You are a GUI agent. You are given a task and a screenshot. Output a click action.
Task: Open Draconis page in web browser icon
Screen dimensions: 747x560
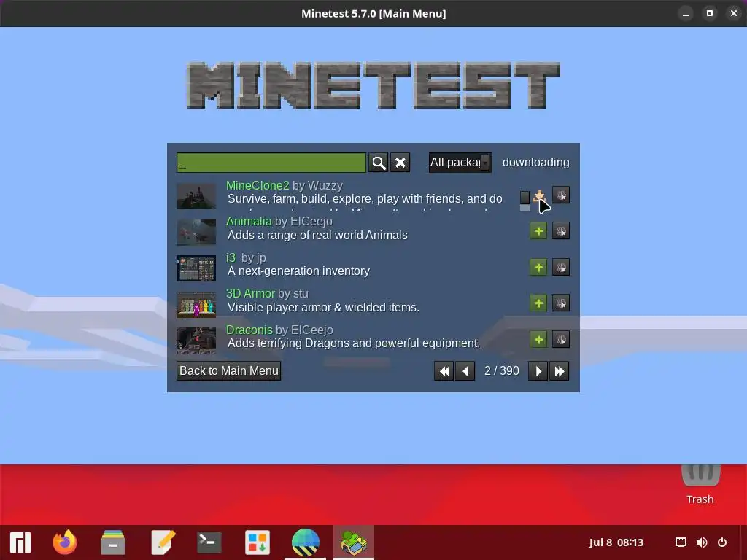point(561,340)
